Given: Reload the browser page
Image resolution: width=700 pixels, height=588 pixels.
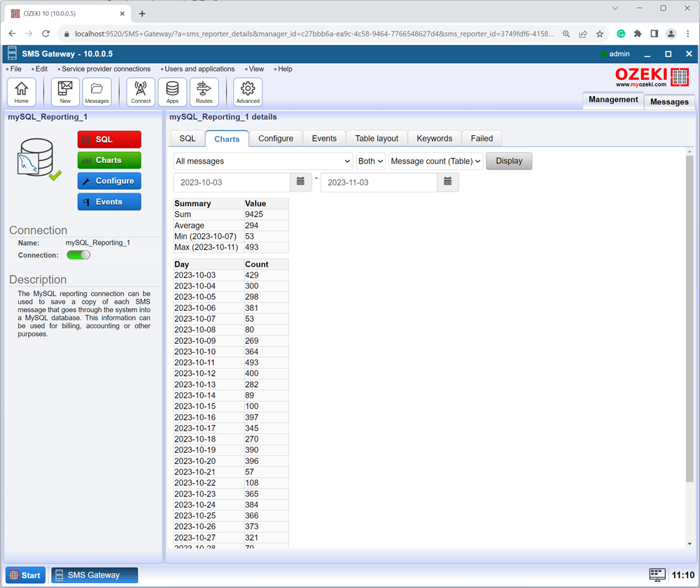Looking at the screenshot, I should 45,34.
